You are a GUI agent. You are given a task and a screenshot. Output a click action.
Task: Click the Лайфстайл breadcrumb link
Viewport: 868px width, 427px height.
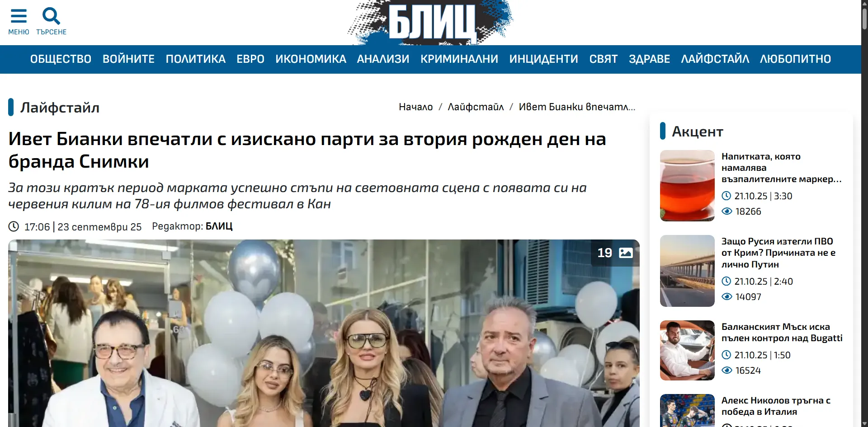point(476,107)
